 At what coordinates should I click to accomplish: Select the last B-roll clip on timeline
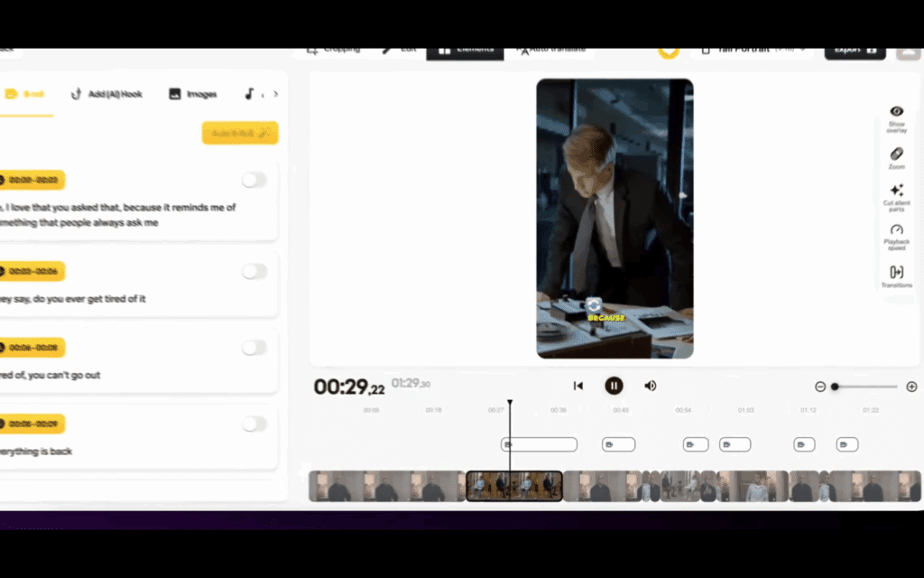tap(846, 444)
